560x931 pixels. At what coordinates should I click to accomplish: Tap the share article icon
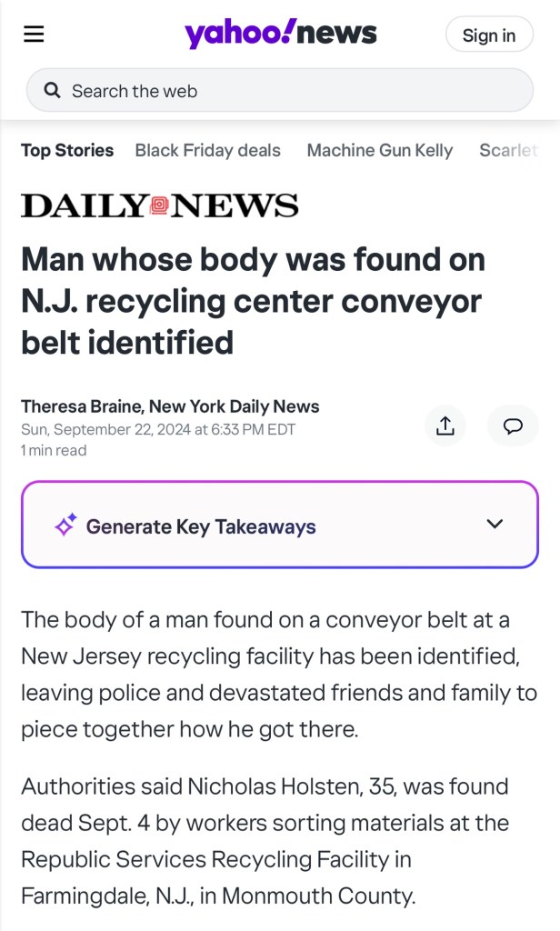[445, 425]
